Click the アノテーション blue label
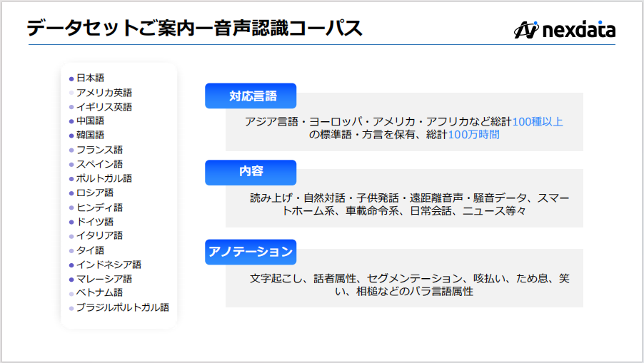644x363 pixels. click(251, 252)
